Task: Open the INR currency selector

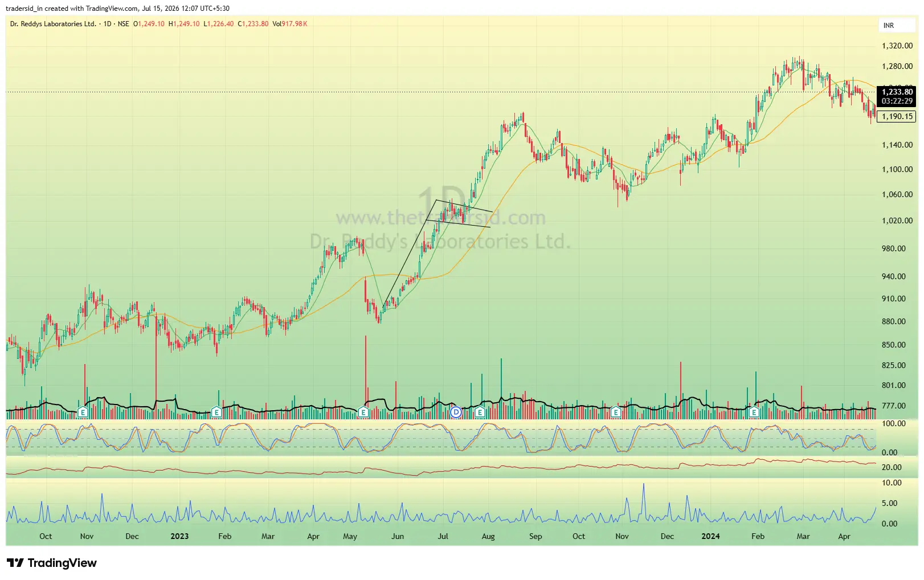Action: pos(897,26)
